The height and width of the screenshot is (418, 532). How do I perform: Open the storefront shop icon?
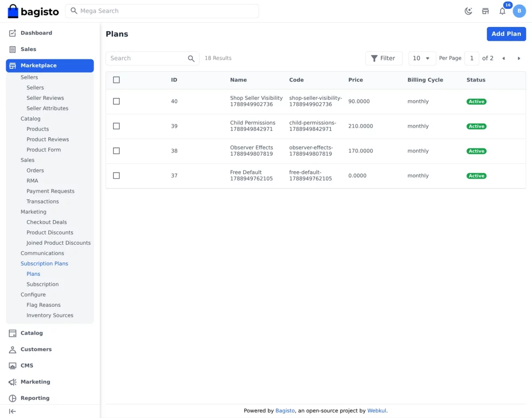(485, 11)
